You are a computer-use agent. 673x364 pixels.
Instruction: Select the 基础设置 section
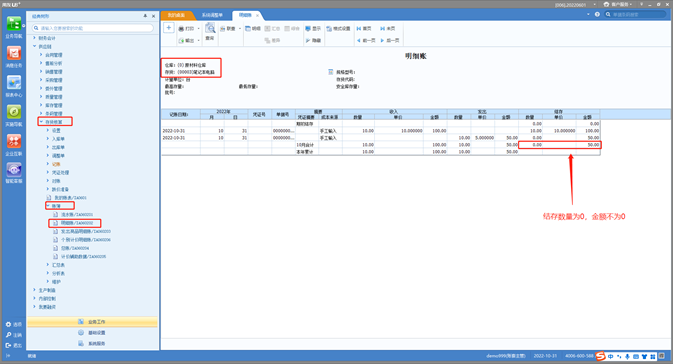[x=92, y=333]
